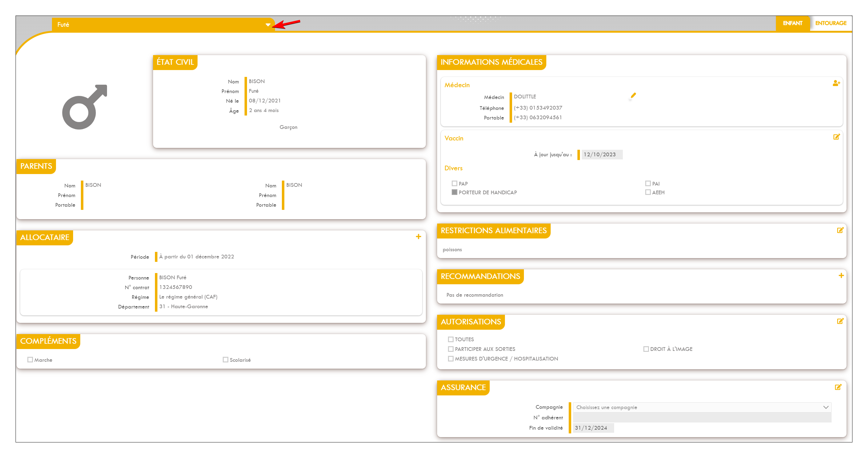Check the TOUTES authorisations checkbox
868x458 pixels.
450,339
